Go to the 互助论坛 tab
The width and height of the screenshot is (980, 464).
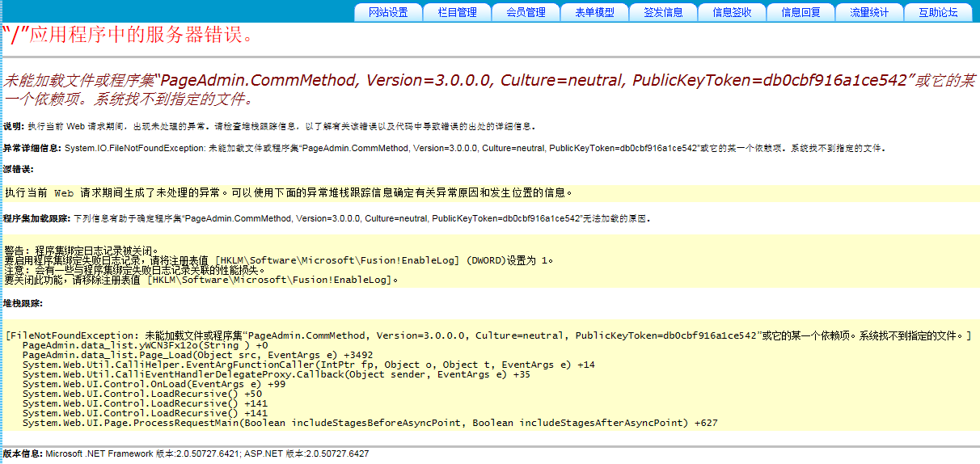[938, 12]
